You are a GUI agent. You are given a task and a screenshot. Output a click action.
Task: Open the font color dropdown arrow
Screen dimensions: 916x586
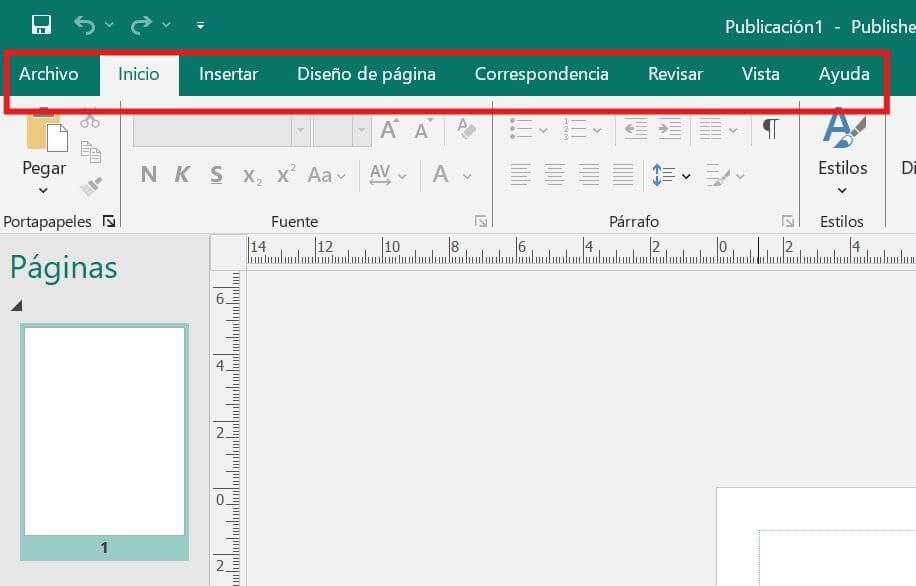(467, 176)
